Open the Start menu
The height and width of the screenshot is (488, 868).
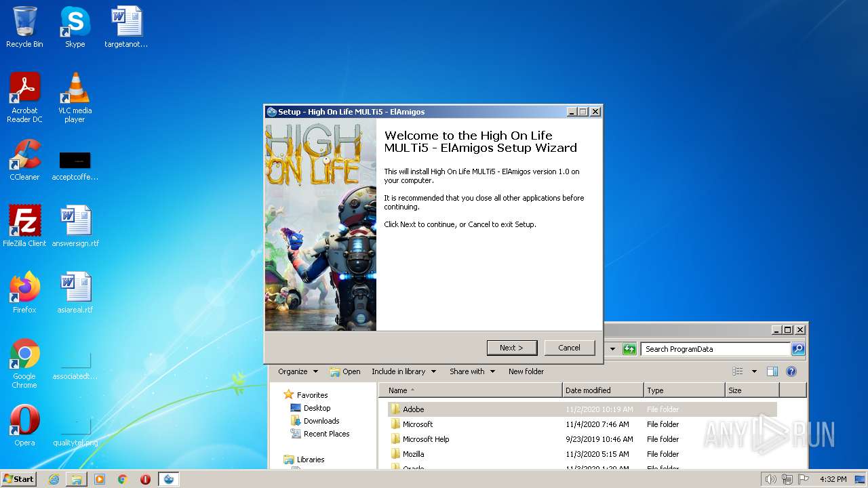18,479
